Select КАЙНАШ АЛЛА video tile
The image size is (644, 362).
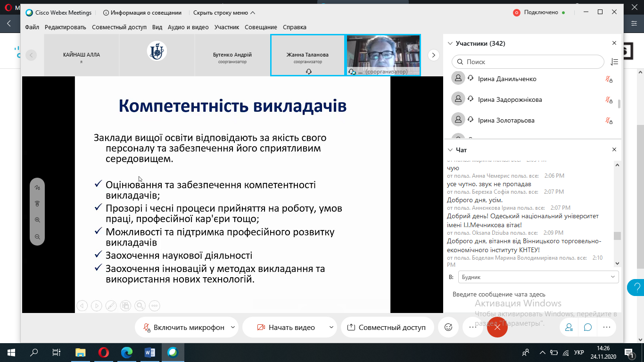tap(82, 55)
